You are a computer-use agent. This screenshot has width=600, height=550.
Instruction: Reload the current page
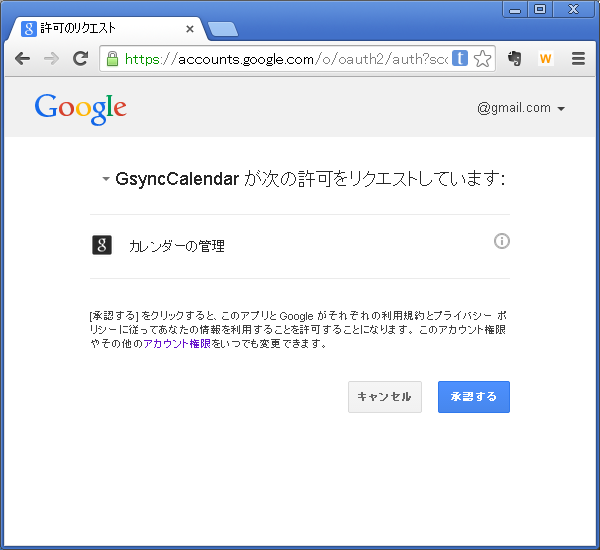[x=81, y=59]
